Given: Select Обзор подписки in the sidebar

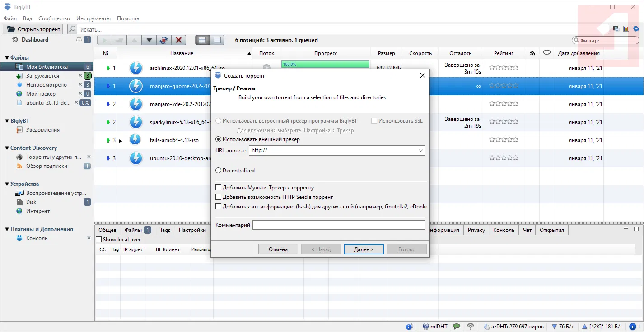Looking at the screenshot, I should pyautogui.click(x=47, y=166).
